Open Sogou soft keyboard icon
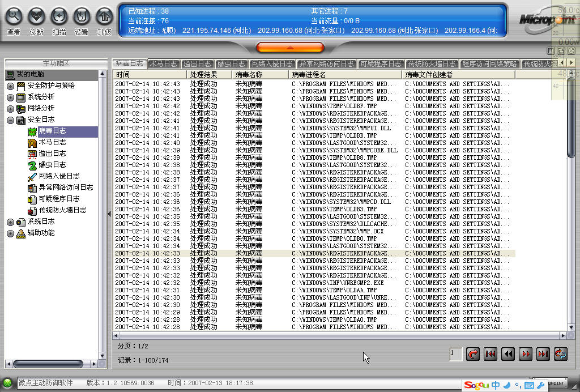 pos(530,385)
